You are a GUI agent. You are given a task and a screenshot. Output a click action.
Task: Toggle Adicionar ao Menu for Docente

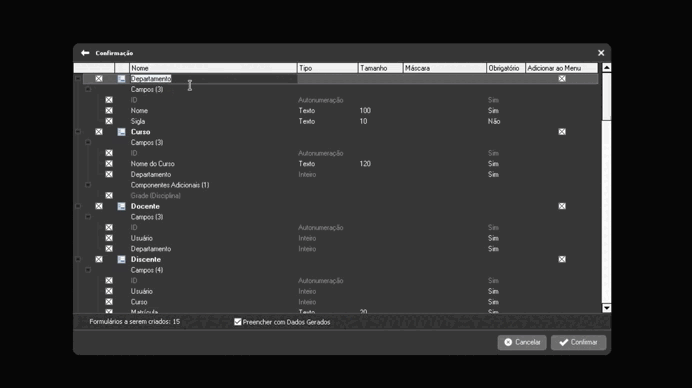pos(562,206)
